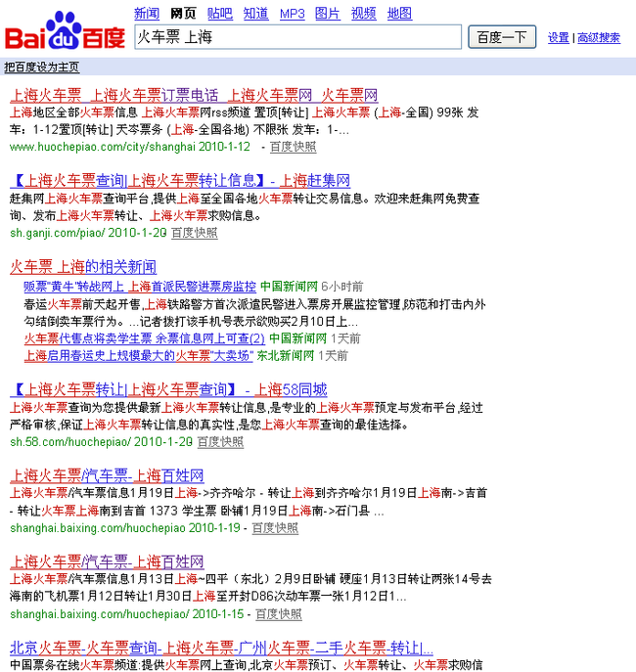Click URL text sh.ganji.com/piao/

coord(58,233)
